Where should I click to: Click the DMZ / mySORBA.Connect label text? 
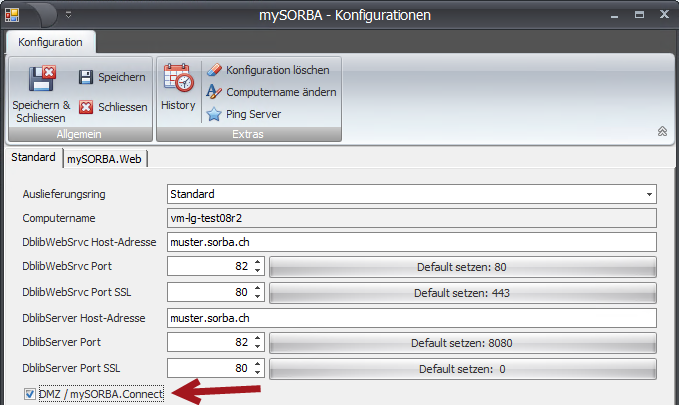(x=101, y=394)
